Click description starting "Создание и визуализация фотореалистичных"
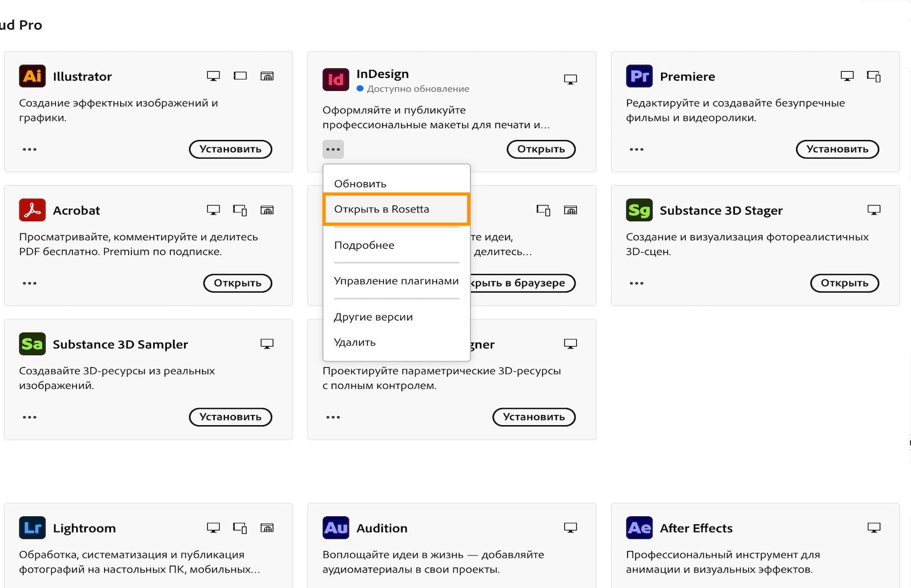This screenshot has height=588, width=911. click(747, 244)
